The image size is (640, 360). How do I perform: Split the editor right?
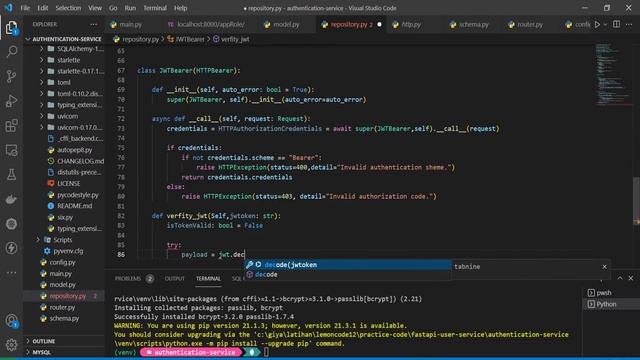(x=616, y=24)
